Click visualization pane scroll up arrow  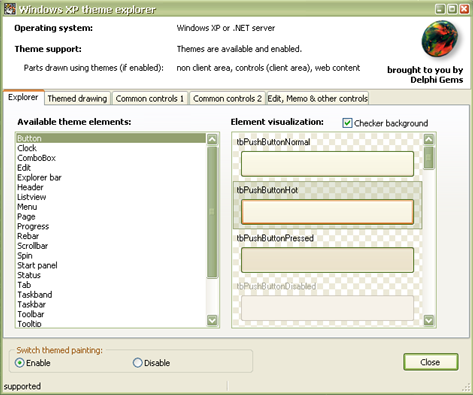[429, 139]
